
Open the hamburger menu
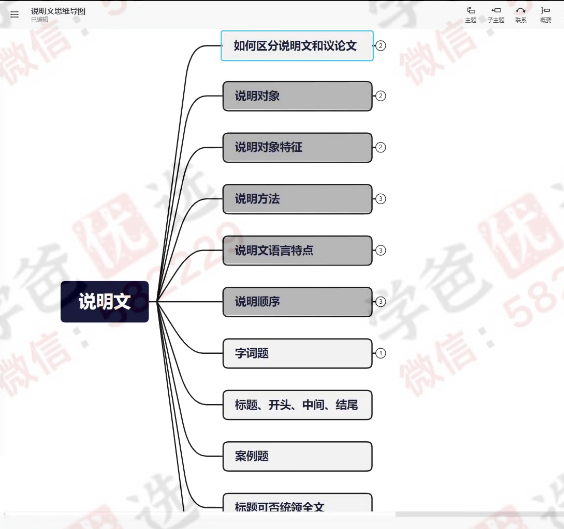[14, 14]
